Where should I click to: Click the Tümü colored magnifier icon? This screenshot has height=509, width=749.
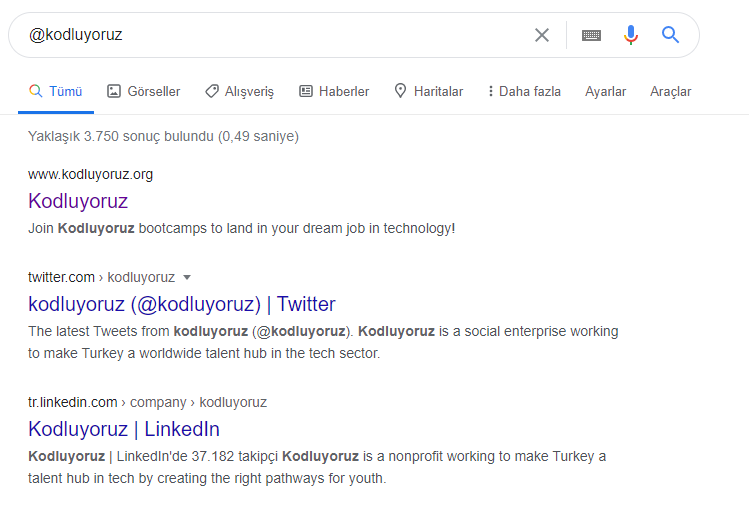35,91
